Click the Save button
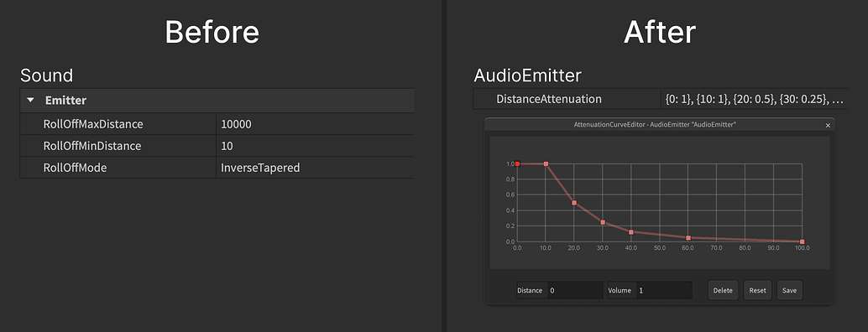868x332 pixels. [x=789, y=290]
